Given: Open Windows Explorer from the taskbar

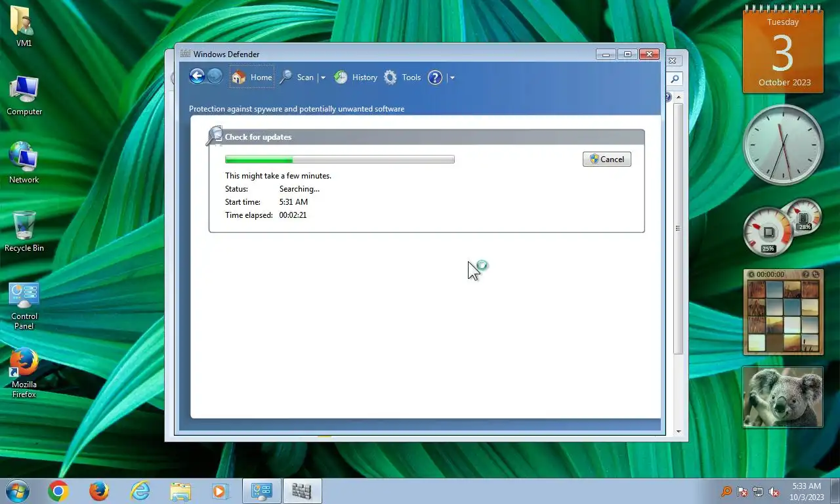Looking at the screenshot, I should click(180, 491).
